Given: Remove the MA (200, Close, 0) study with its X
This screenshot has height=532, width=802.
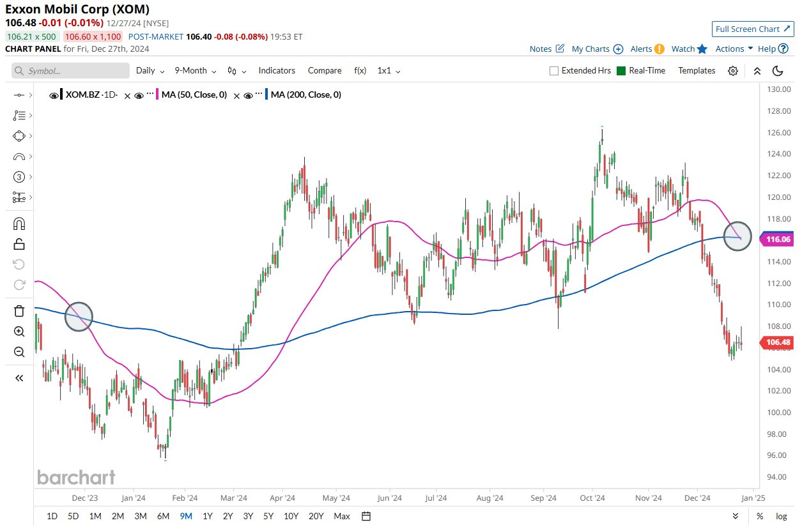Looking at the screenshot, I should [x=237, y=95].
